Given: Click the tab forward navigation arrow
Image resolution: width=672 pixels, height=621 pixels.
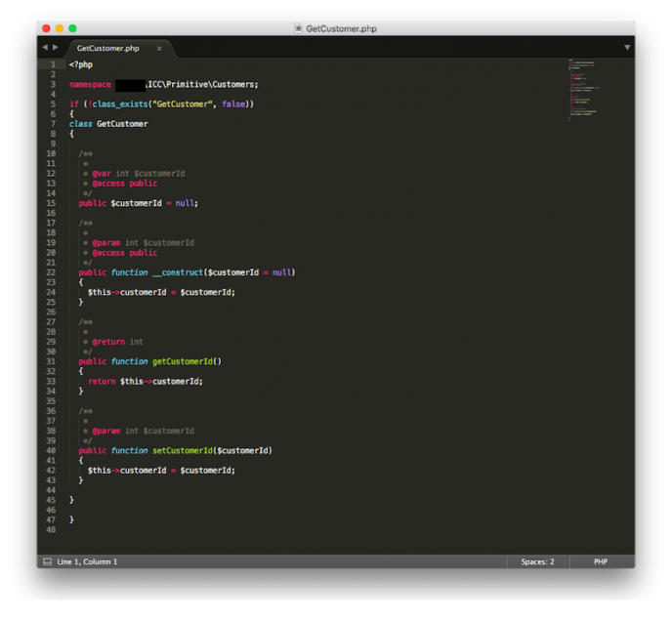Looking at the screenshot, I should coord(56,47).
